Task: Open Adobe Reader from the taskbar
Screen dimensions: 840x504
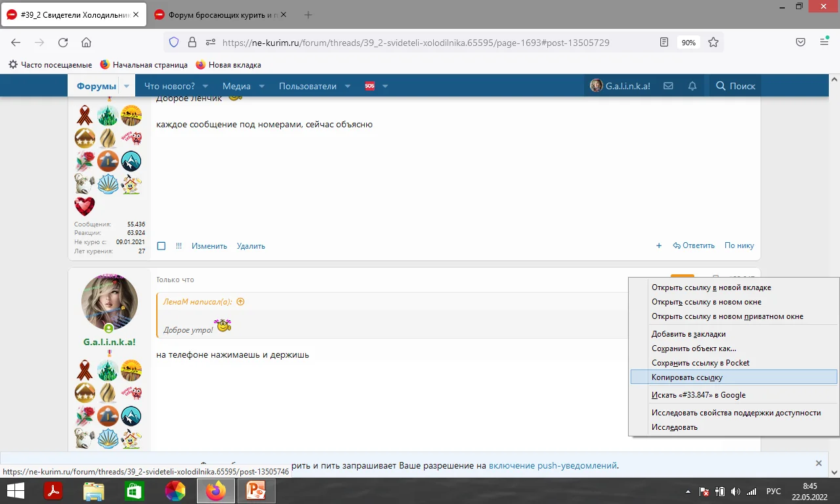Action: [52, 490]
